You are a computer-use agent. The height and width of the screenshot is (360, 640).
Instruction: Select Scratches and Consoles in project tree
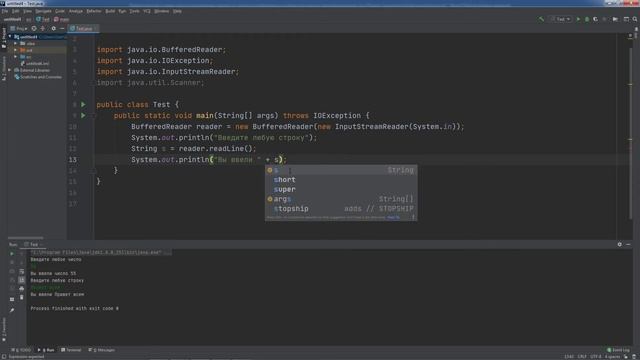point(38,77)
